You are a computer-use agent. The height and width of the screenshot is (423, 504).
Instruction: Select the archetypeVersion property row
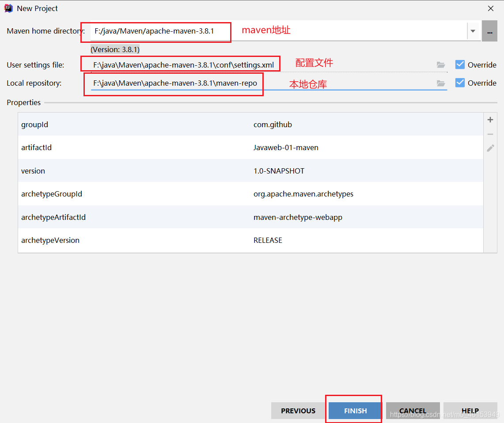click(x=250, y=240)
